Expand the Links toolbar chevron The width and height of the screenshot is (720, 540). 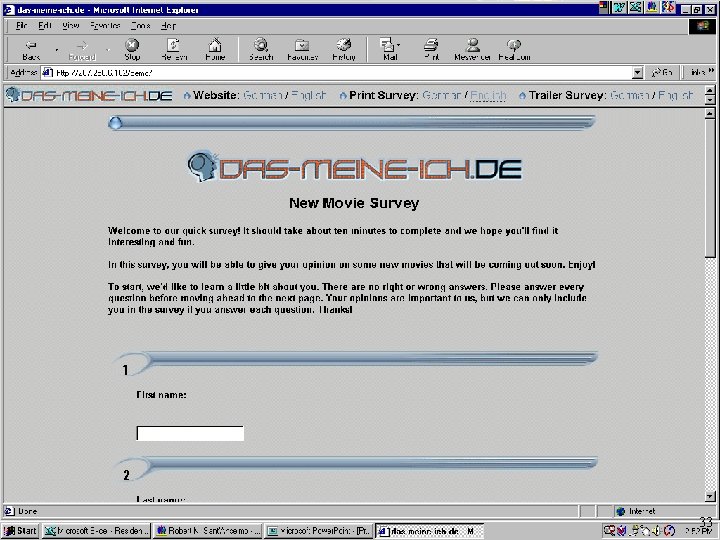point(712,71)
